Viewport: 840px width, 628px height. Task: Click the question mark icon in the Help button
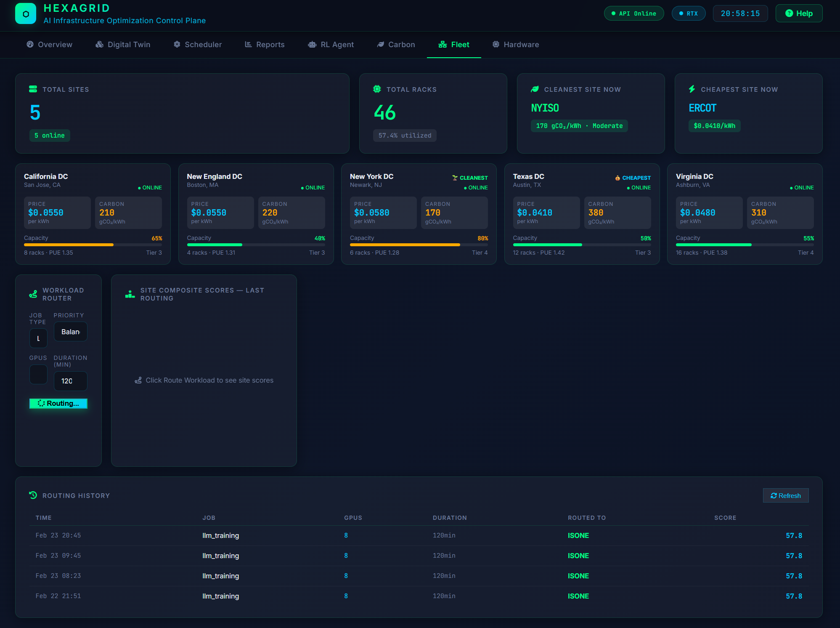(x=789, y=13)
